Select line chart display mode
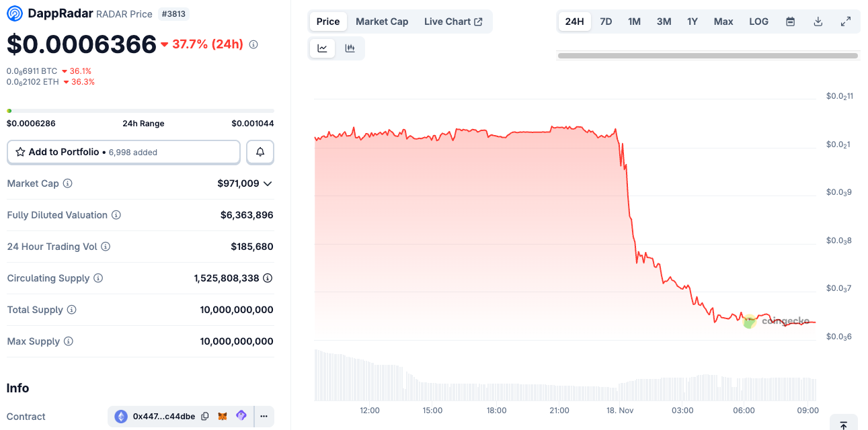 click(322, 48)
